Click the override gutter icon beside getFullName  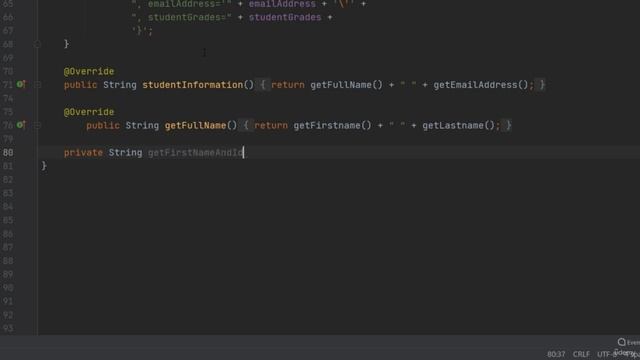click(x=21, y=125)
